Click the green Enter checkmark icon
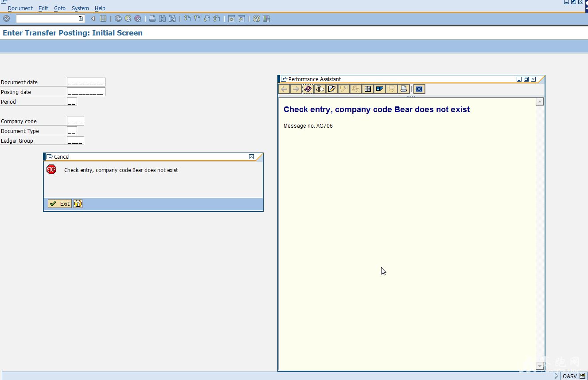This screenshot has height=380, width=588. 7,19
